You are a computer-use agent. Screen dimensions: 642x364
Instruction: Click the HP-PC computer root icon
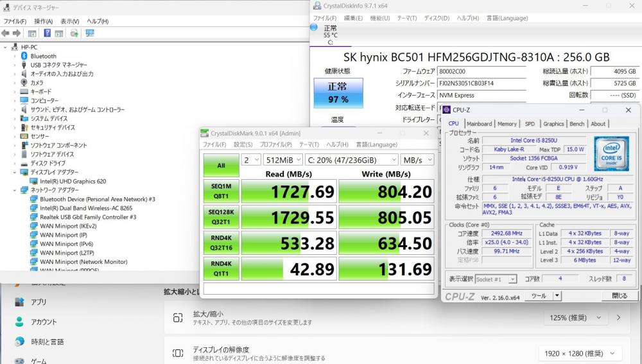point(15,47)
